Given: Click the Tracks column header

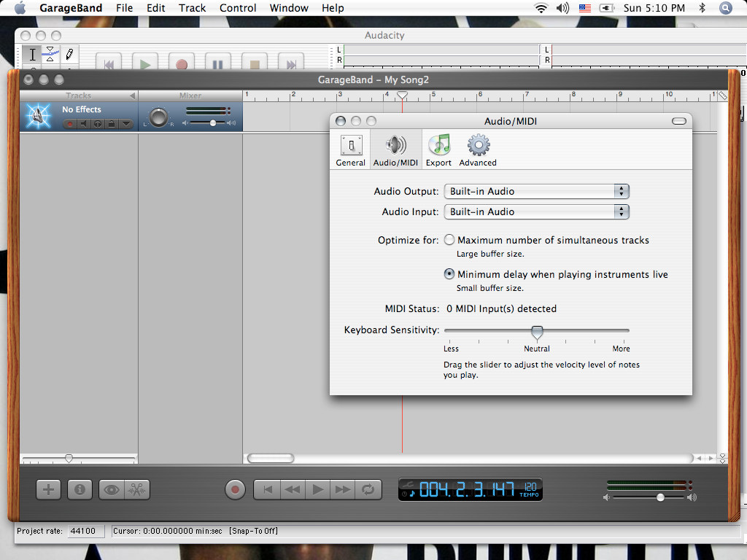Looking at the screenshot, I should coord(79,96).
